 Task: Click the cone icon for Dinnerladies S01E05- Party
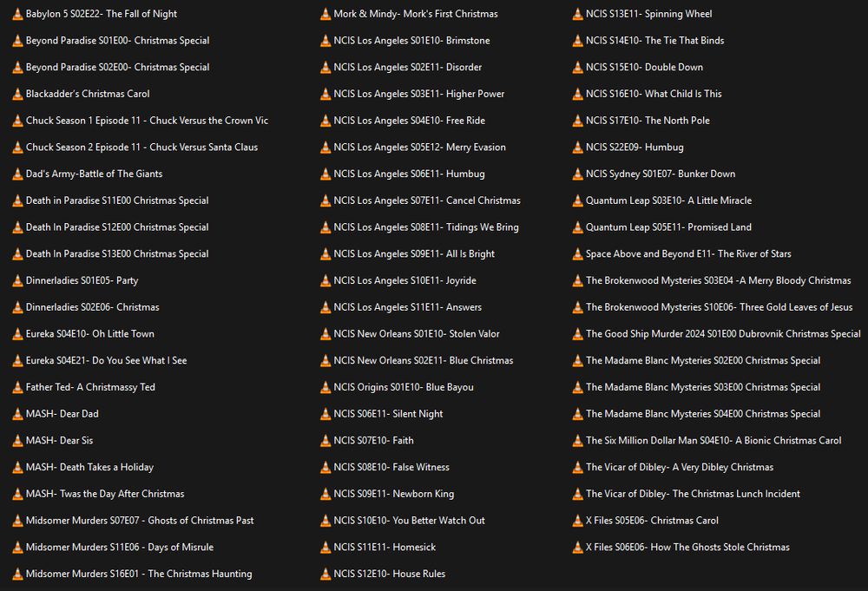[x=17, y=280]
